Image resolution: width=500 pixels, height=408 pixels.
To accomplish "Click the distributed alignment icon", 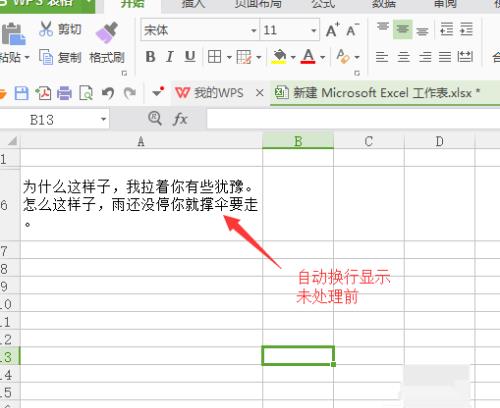I will [465, 57].
